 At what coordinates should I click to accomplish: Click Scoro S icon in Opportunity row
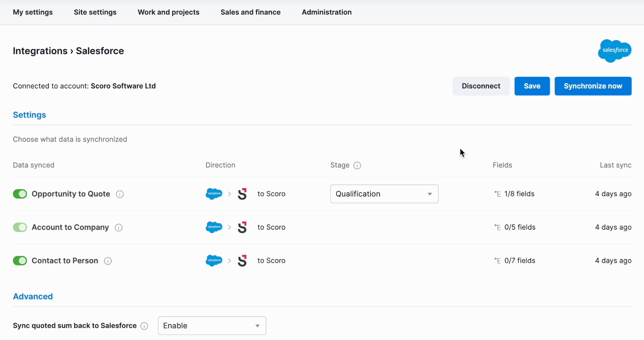tap(242, 194)
